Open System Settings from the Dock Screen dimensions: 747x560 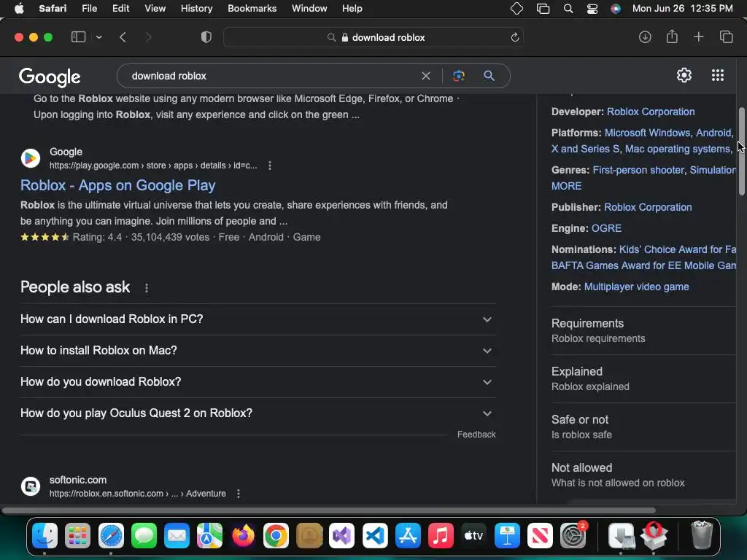[x=573, y=536]
